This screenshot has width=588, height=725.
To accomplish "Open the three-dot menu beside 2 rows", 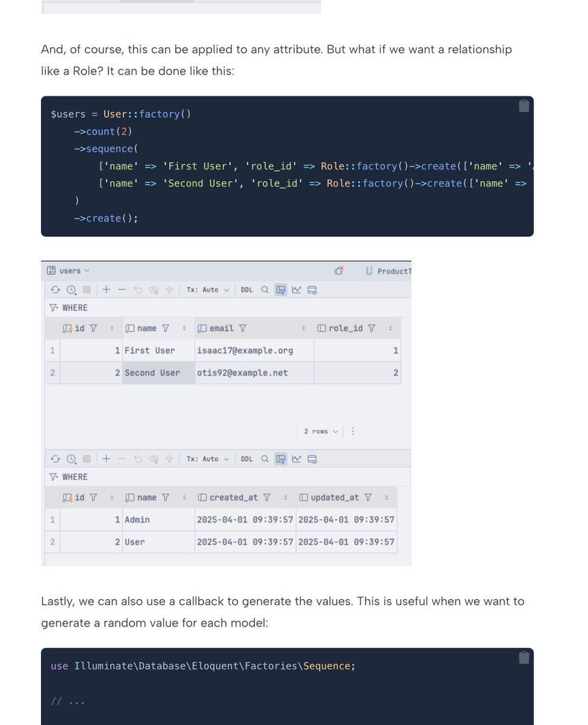I will click(353, 431).
